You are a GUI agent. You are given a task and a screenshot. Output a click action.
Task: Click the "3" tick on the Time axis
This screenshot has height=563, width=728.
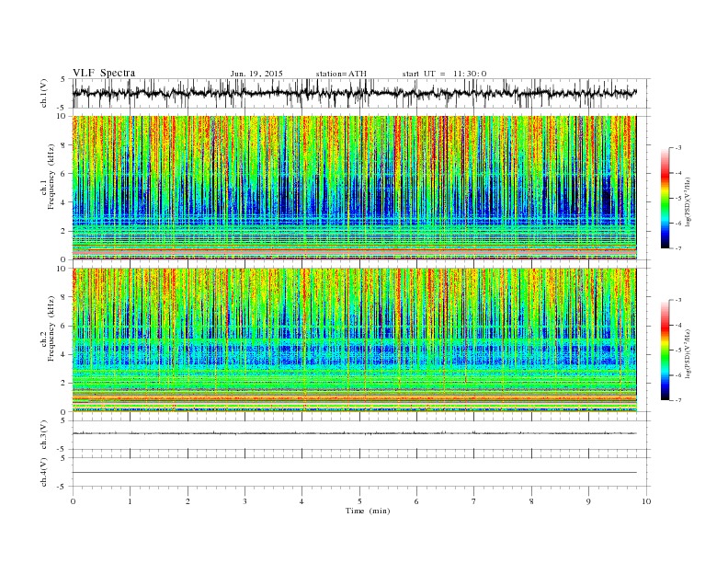coord(245,501)
